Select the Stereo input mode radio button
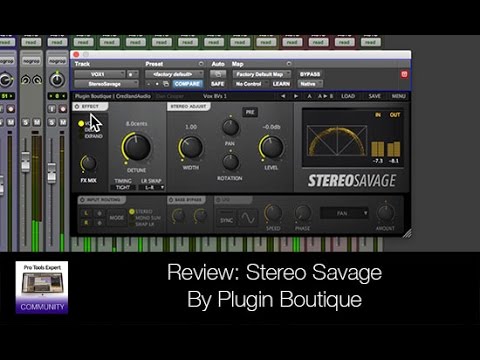The image size is (480, 360). click(132, 211)
